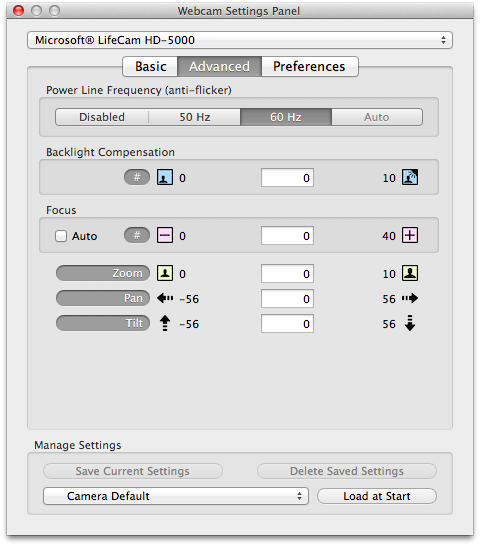Close the Webcam Settings Panel window

(18, 11)
